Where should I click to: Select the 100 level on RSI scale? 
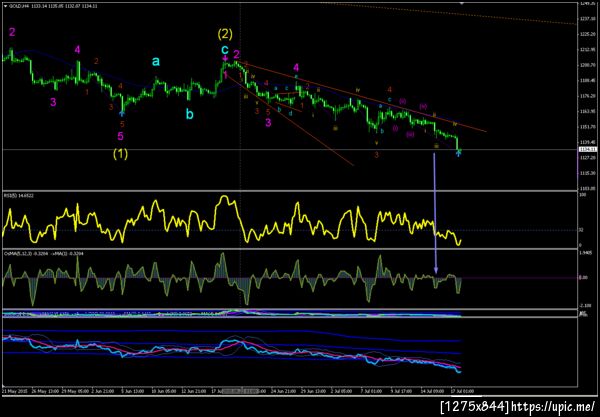(582, 195)
